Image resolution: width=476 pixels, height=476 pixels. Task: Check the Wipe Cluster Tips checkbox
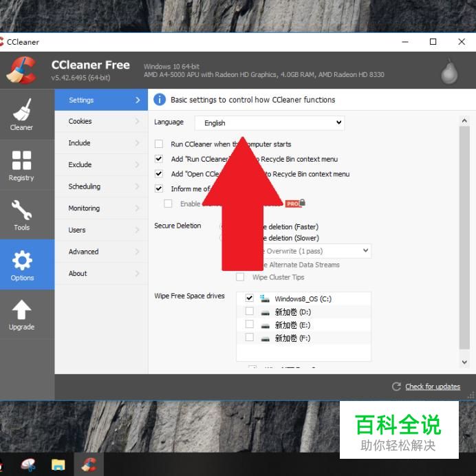[x=240, y=277]
